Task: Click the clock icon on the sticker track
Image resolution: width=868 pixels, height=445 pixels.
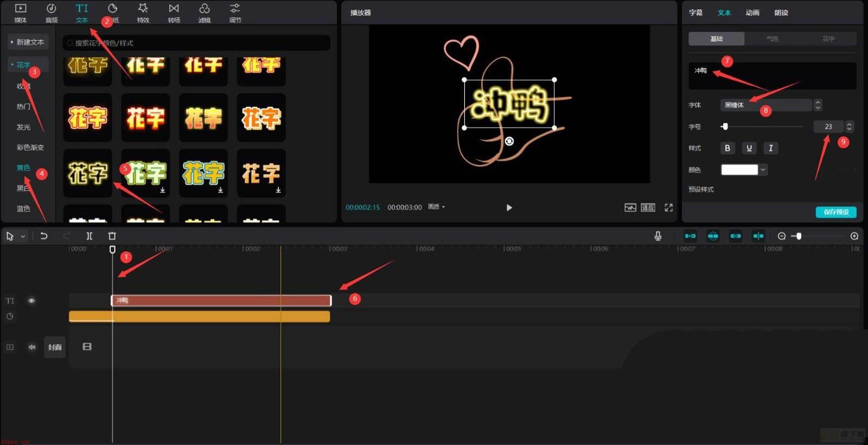Action: pos(10,316)
